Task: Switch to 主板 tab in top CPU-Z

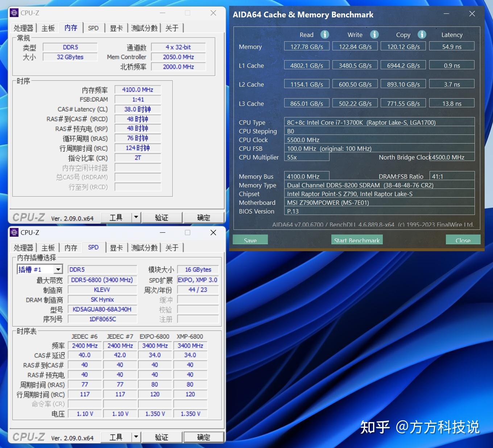Action: click(48, 28)
